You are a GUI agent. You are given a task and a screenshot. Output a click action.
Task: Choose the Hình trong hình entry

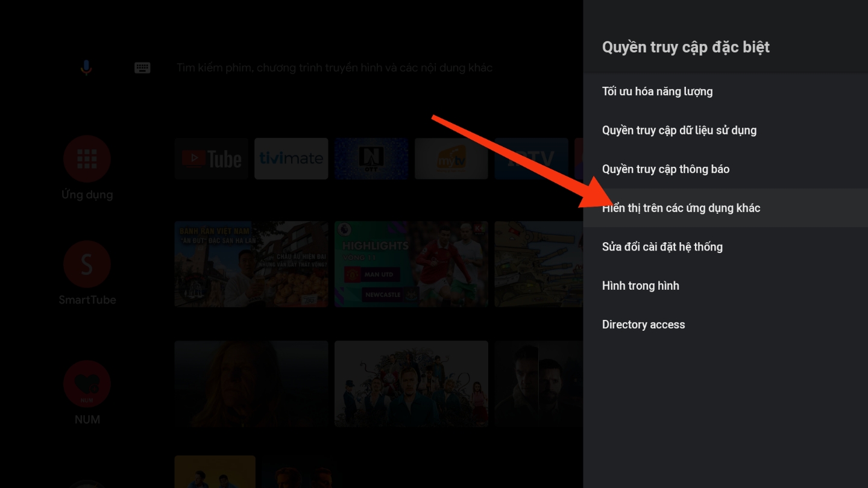(726, 286)
